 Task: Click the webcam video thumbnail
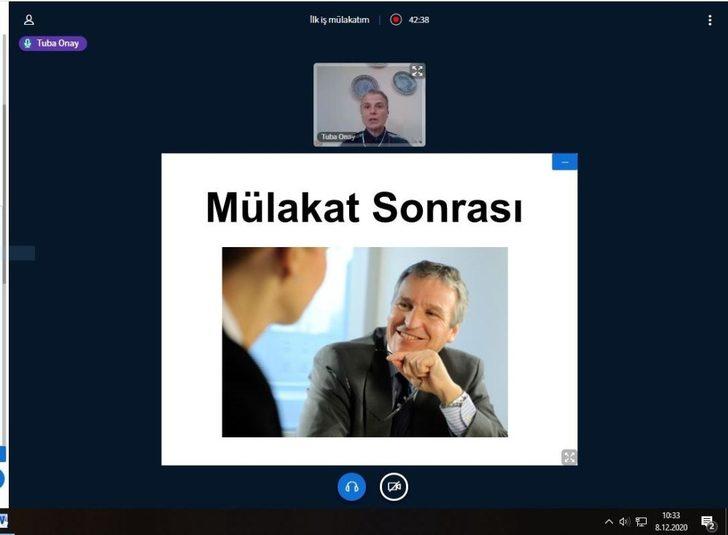pos(369,104)
